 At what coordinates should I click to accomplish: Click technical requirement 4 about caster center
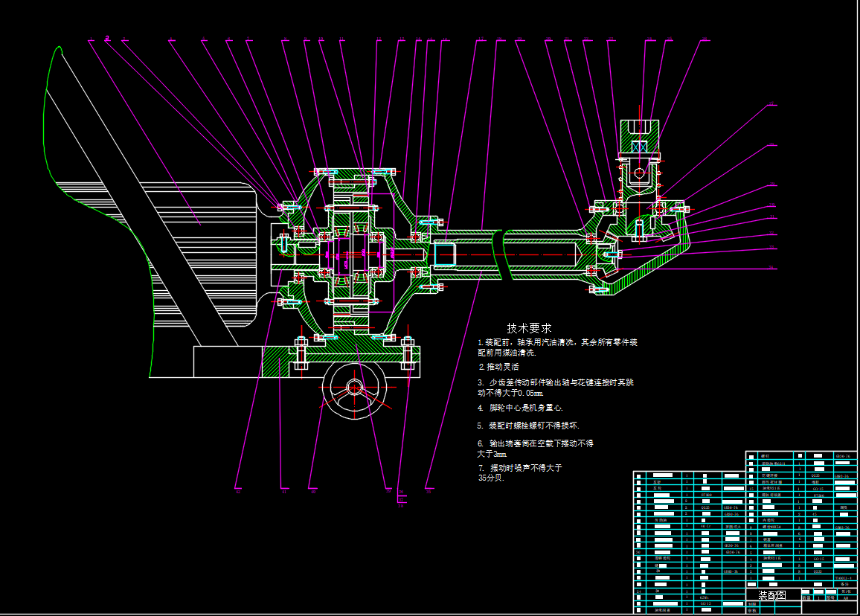pos(520,408)
